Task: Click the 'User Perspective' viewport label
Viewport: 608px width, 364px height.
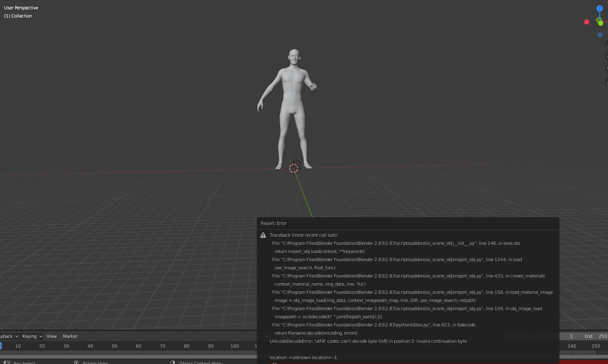Action: (x=21, y=8)
